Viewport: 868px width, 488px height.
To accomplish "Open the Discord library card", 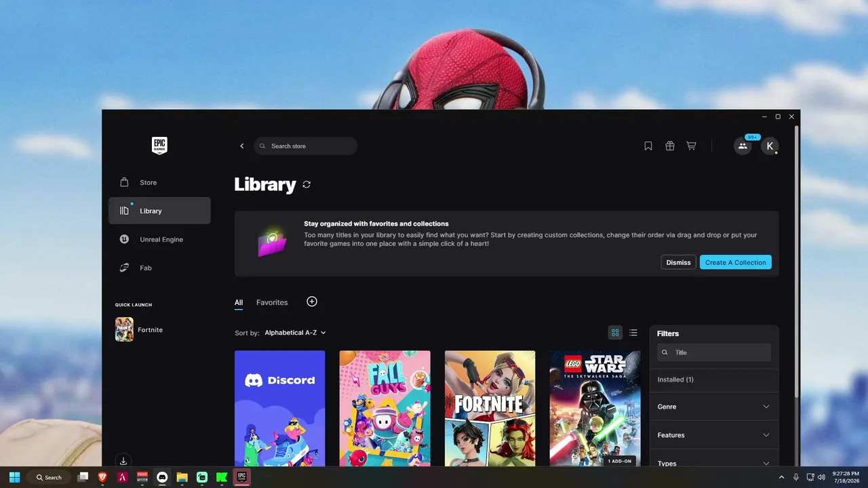I will 279,409.
